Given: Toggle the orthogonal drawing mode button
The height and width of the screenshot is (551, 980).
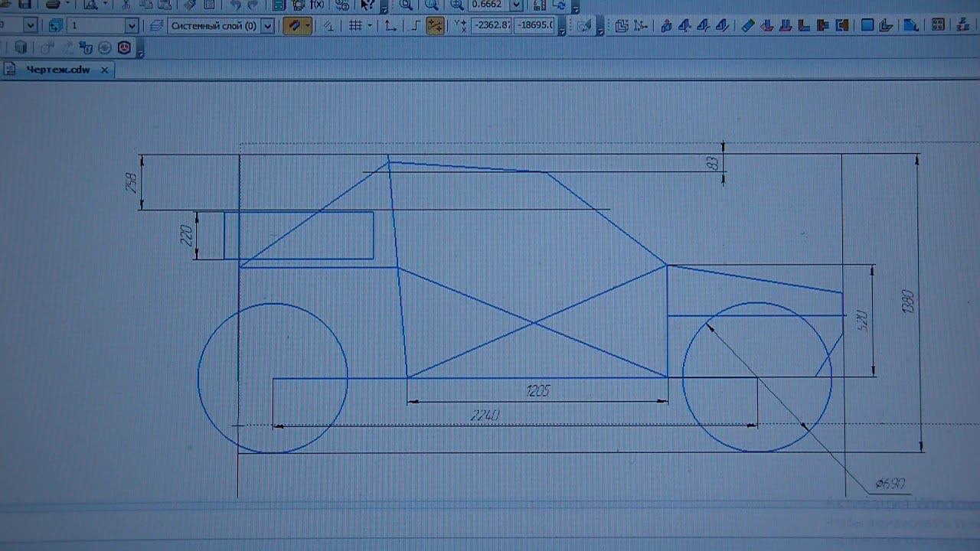Looking at the screenshot, I should (416, 25).
